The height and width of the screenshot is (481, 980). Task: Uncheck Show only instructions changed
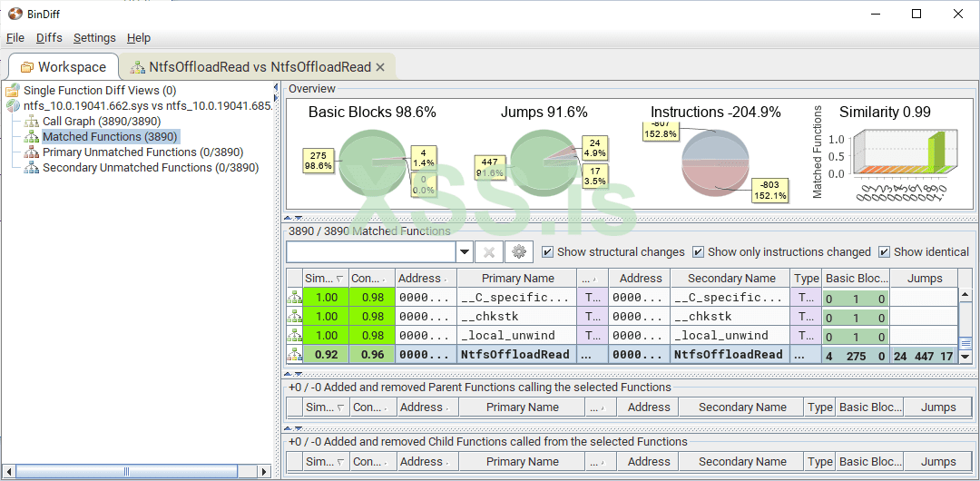click(698, 252)
